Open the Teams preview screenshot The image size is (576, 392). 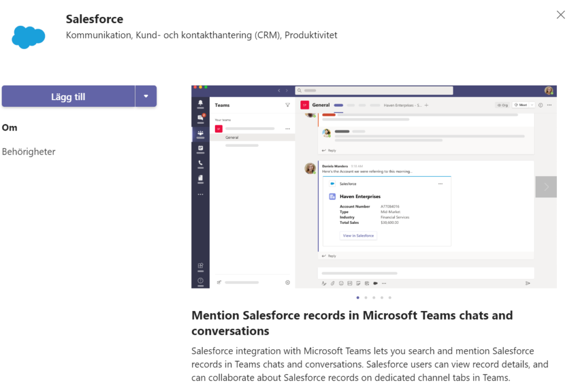coord(374,187)
